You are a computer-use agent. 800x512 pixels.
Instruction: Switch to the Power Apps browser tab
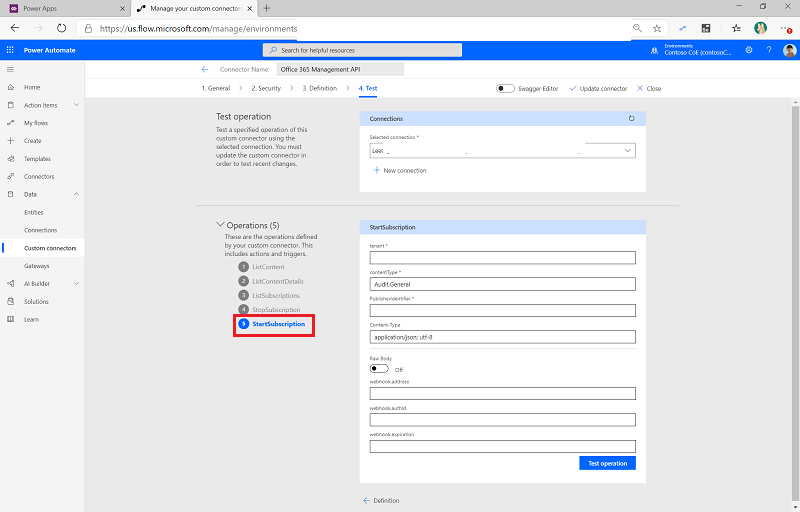[66, 8]
